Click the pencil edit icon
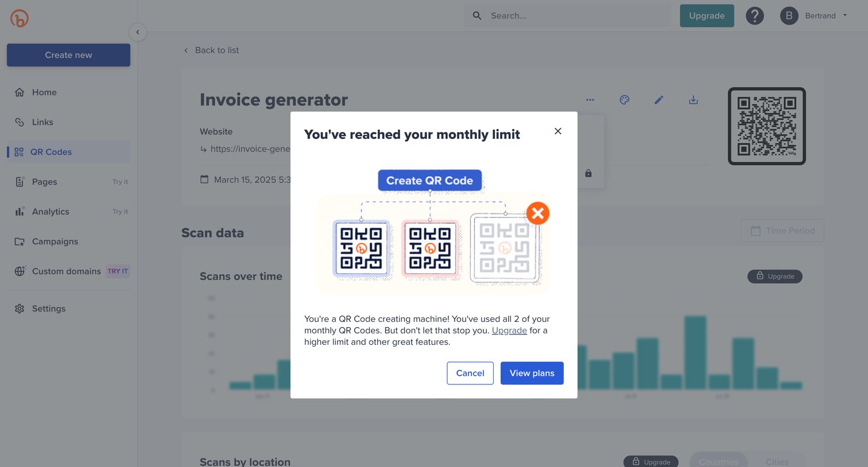 point(659,100)
